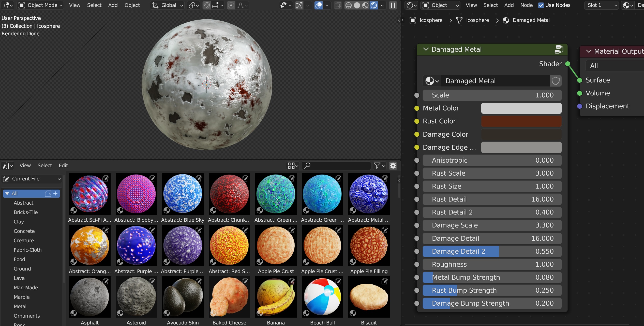644x326 pixels.
Task: Click the Rust Color swatch
Action: click(521, 121)
